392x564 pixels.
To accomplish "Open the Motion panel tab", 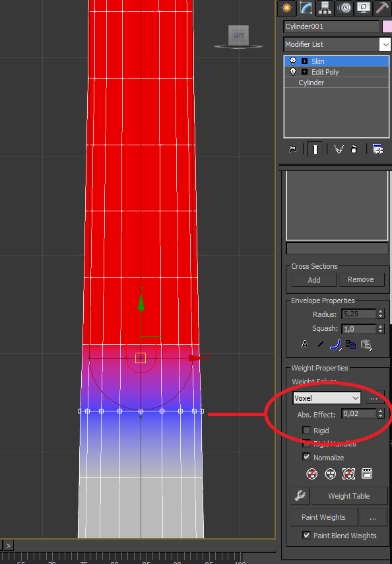I will point(344,8).
